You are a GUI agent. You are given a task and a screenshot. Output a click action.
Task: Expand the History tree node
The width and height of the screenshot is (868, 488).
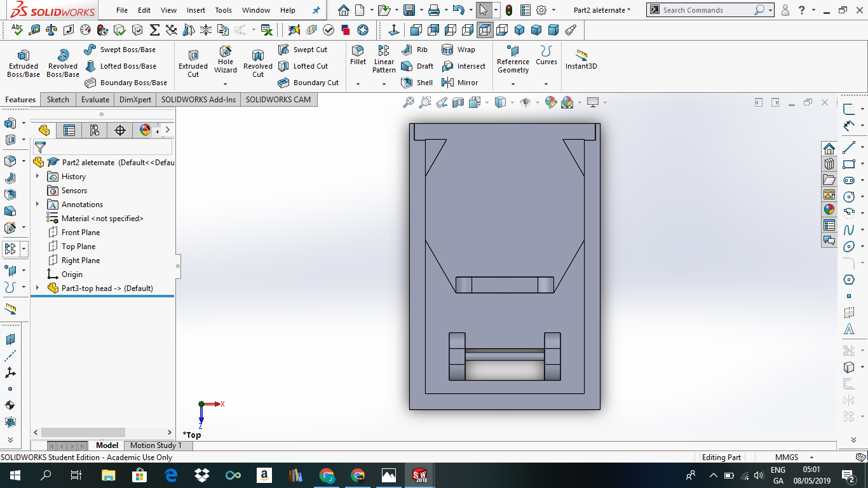37,177
